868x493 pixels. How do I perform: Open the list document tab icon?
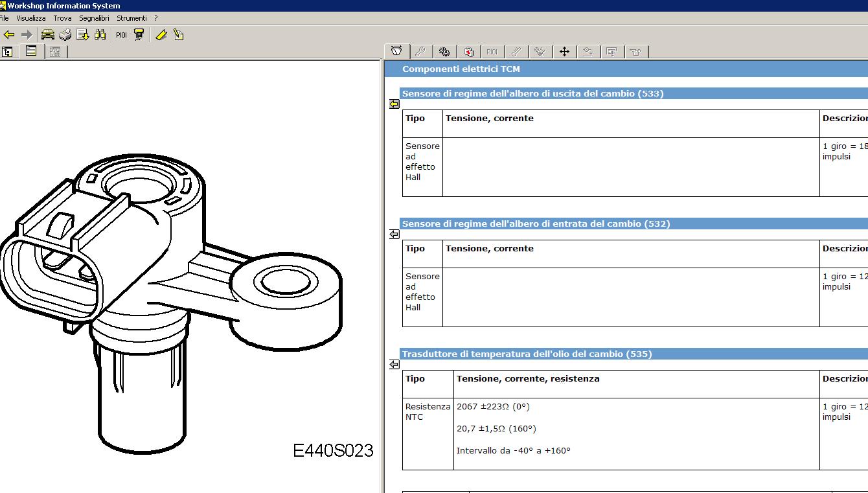(x=612, y=52)
